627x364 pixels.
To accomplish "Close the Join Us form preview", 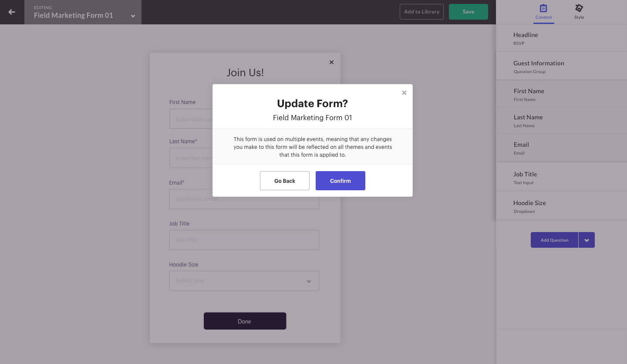I will point(331,62).
